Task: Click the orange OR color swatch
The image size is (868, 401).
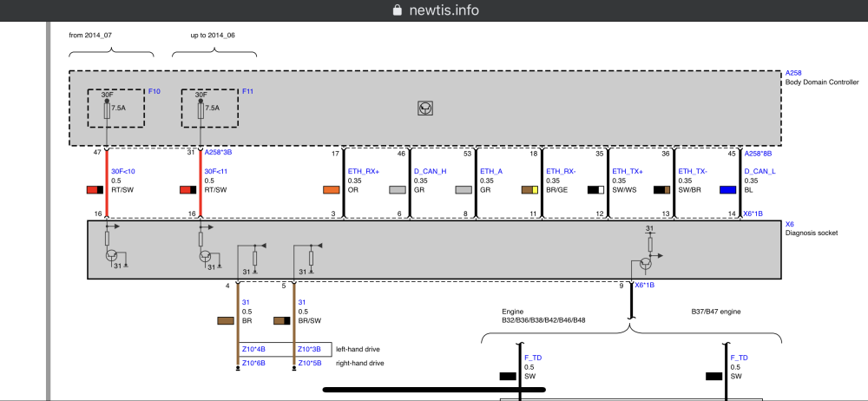Action: (332, 190)
